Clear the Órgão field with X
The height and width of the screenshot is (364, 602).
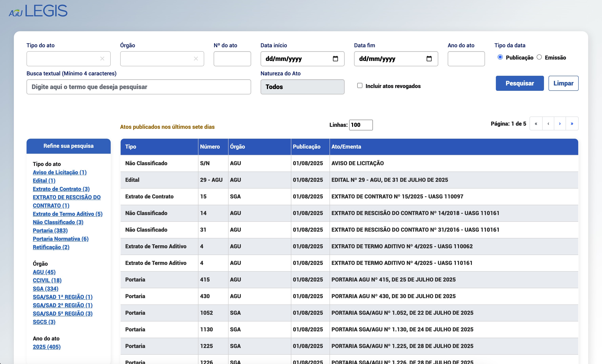point(196,59)
